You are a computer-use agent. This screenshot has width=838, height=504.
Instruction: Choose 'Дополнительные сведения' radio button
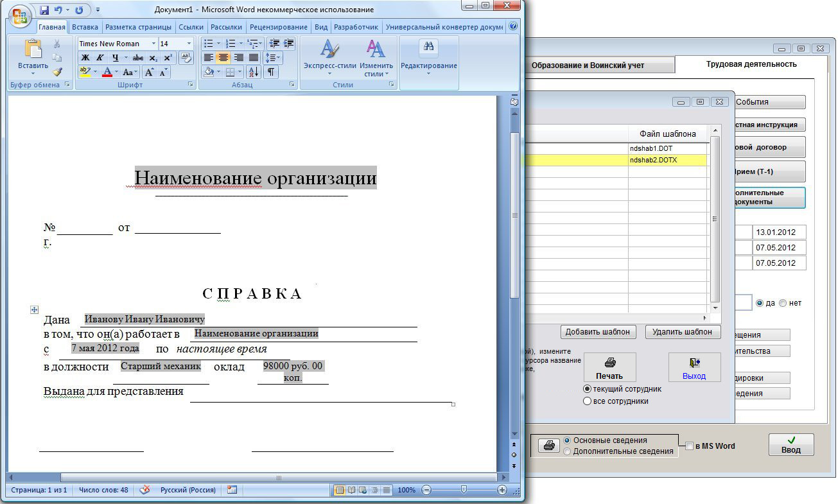point(567,451)
